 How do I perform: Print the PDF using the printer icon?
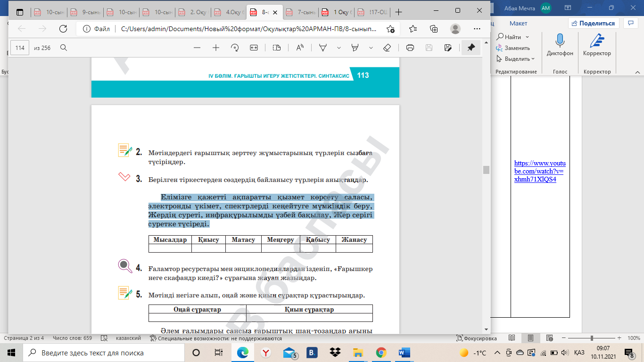coord(410,48)
